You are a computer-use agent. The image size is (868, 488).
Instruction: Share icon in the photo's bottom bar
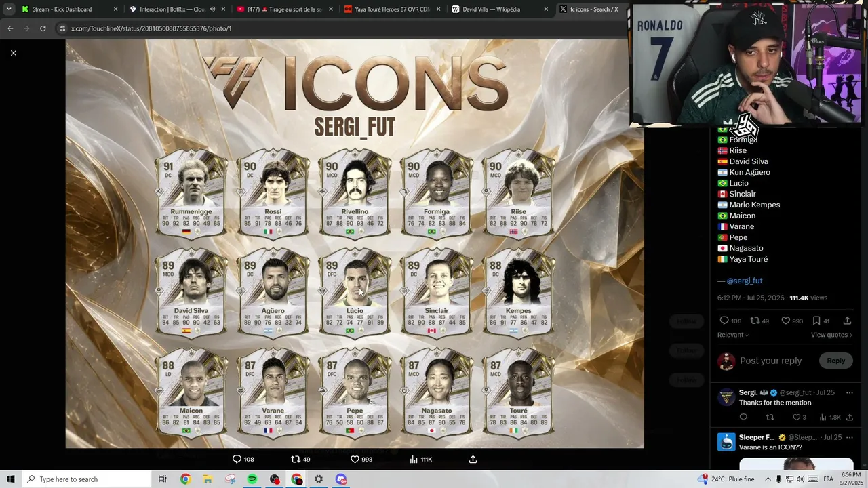[x=473, y=459]
